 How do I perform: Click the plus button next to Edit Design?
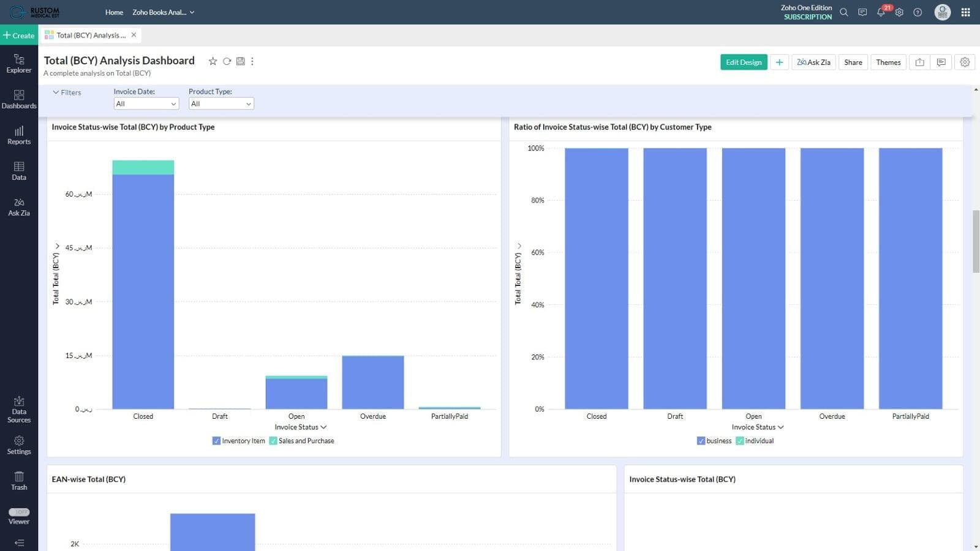(x=779, y=62)
